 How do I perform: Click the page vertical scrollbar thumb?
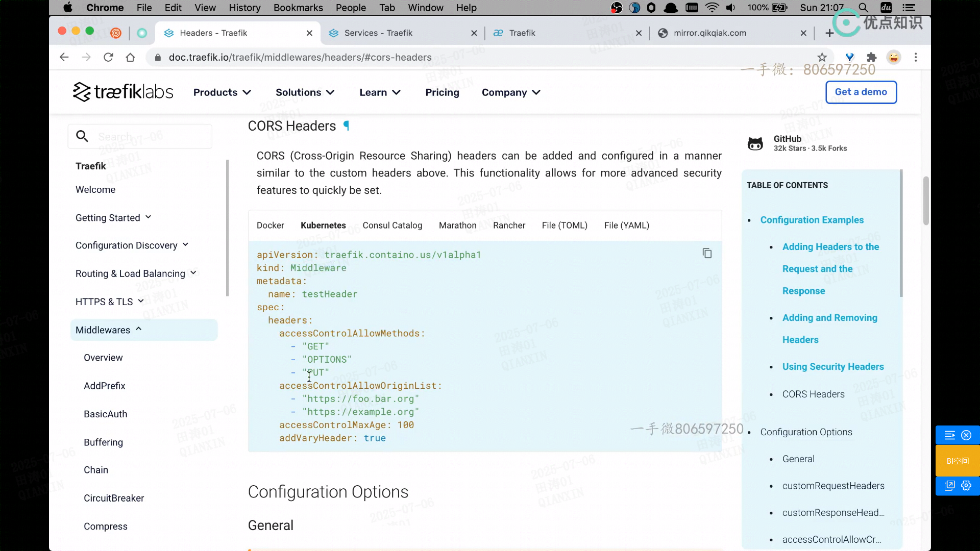(x=925, y=201)
